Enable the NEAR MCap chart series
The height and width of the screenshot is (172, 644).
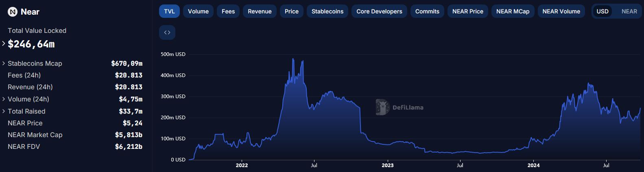(513, 11)
